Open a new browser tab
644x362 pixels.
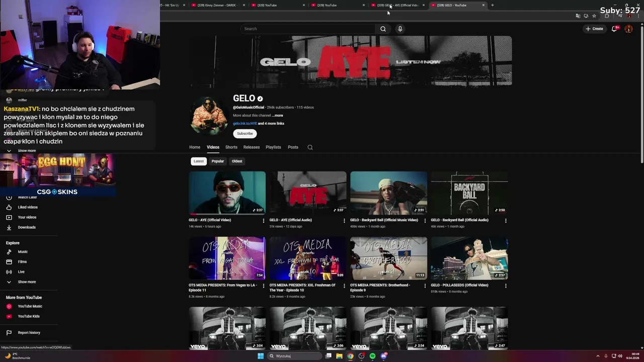pos(493,5)
